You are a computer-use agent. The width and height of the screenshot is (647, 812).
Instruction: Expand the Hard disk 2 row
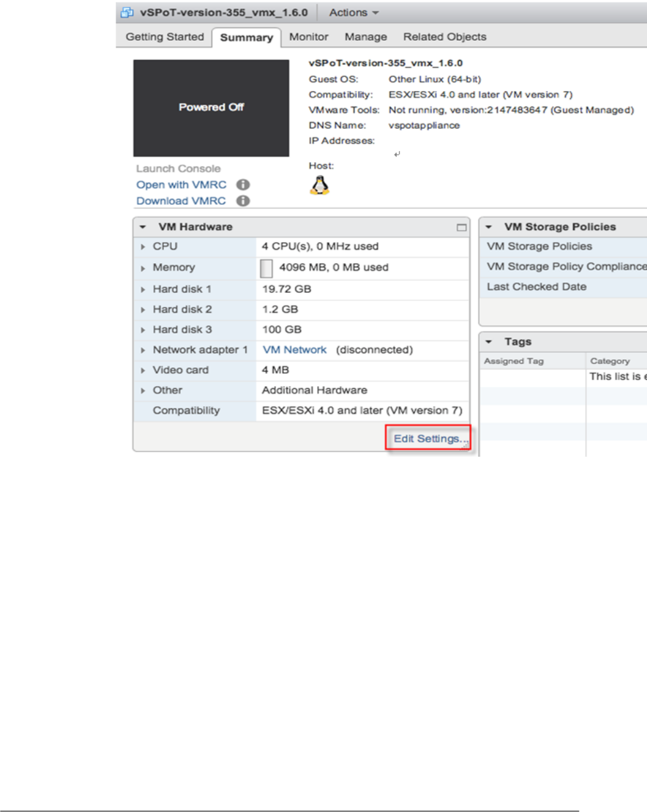pyautogui.click(x=143, y=309)
